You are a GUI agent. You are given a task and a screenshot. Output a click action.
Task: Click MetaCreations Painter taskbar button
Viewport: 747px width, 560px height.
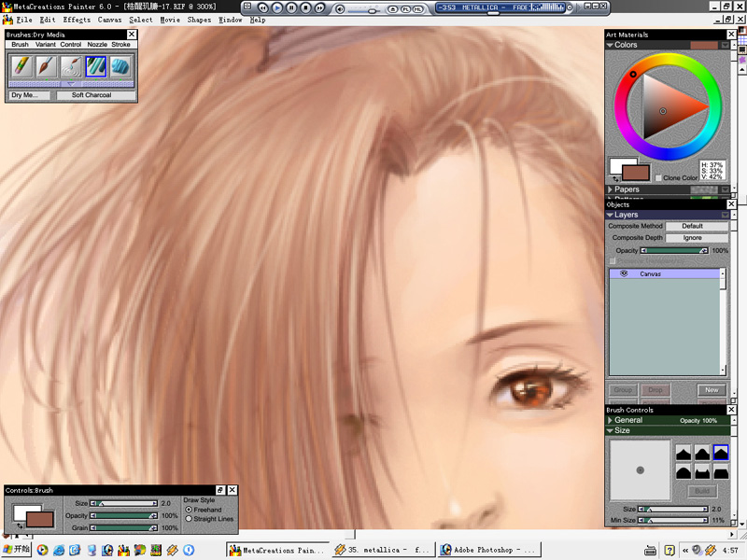coord(277,550)
